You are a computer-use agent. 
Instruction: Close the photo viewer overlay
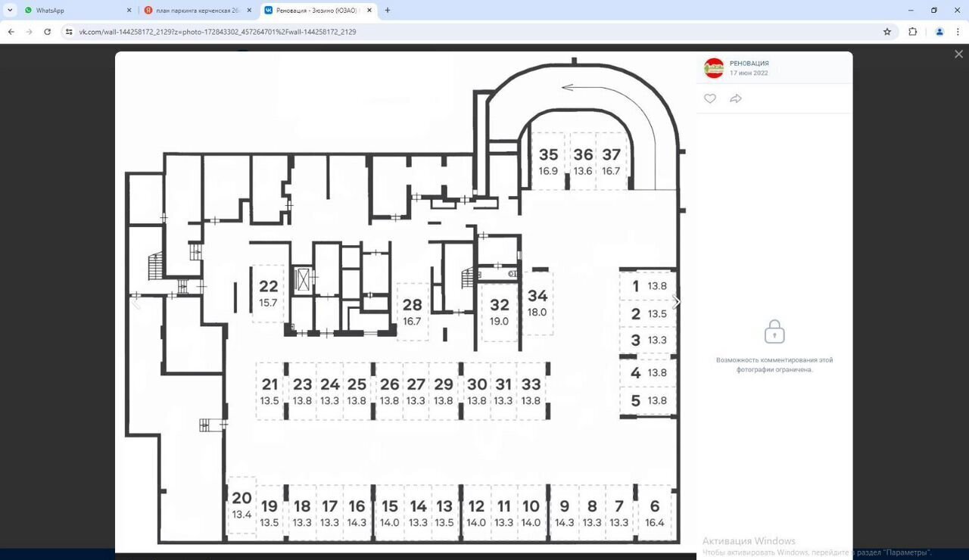(958, 54)
